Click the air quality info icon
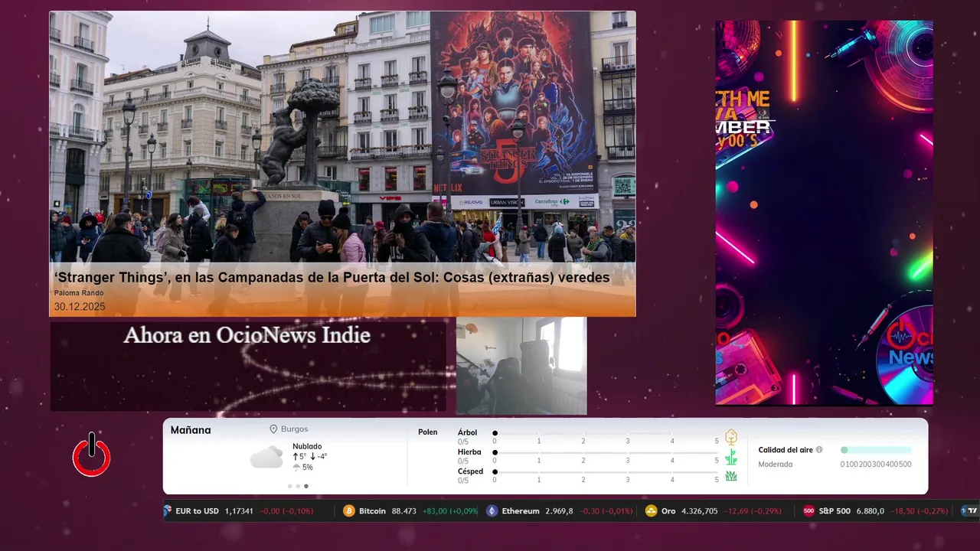This screenshot has height=551, width=980. pos(819,450)
